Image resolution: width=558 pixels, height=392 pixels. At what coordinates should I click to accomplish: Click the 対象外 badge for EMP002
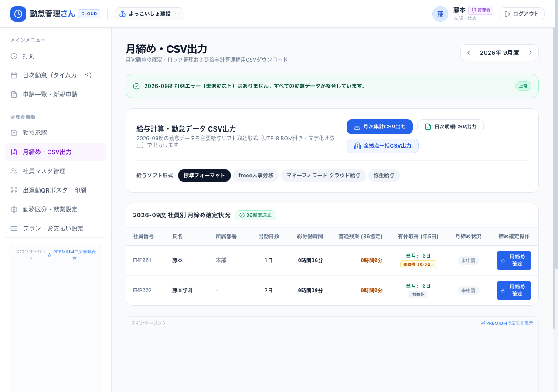[418, 294]
